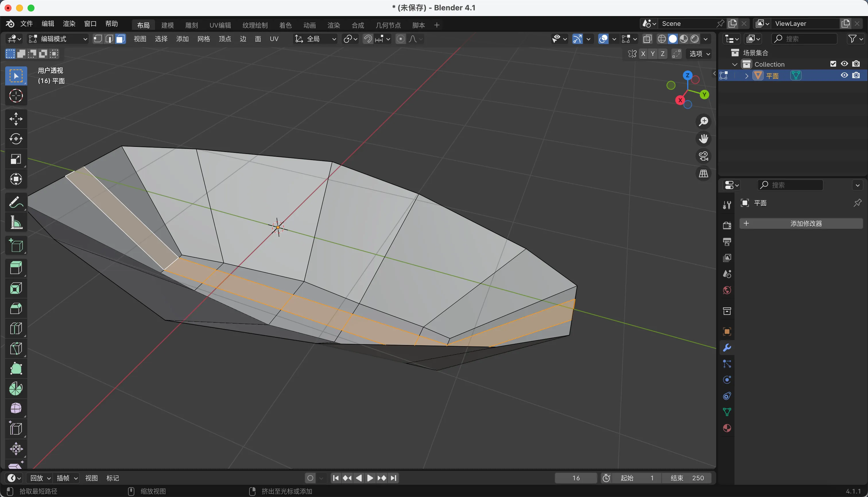
Task: Pick the Knife tool
Action: [16, 348]
